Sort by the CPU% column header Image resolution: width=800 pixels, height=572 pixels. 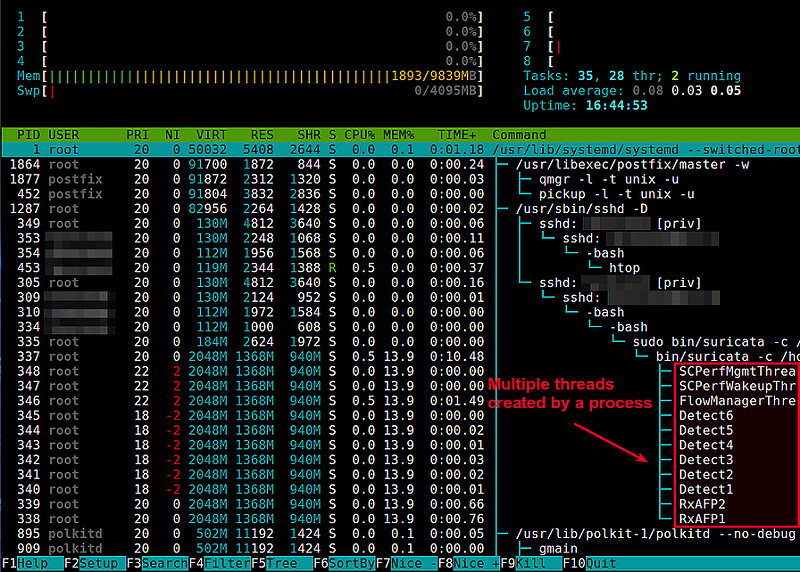pyautogui.click(x=359, y=135)
